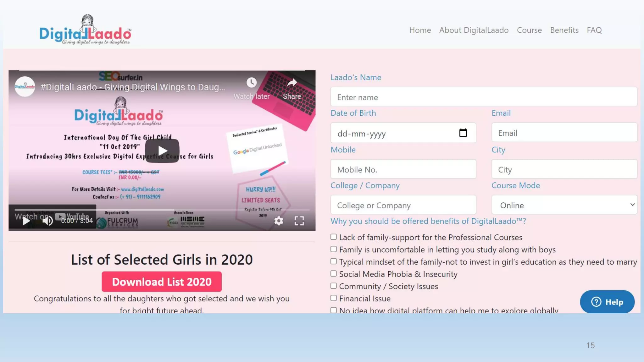Click the DigitalLaado channel avatar on video
Image resolution: width=644 pixels, height=362 pixels.
[x=25, y=87]
